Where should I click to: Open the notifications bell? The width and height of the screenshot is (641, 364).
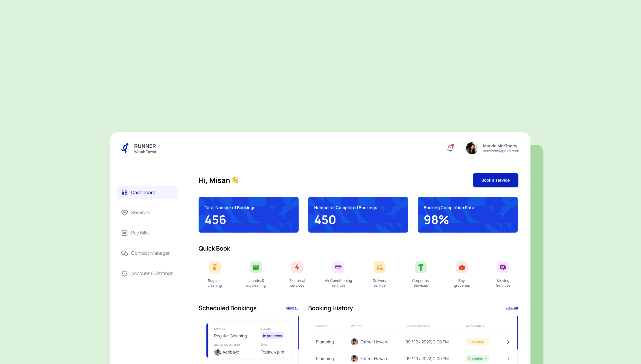coord(450,148)
